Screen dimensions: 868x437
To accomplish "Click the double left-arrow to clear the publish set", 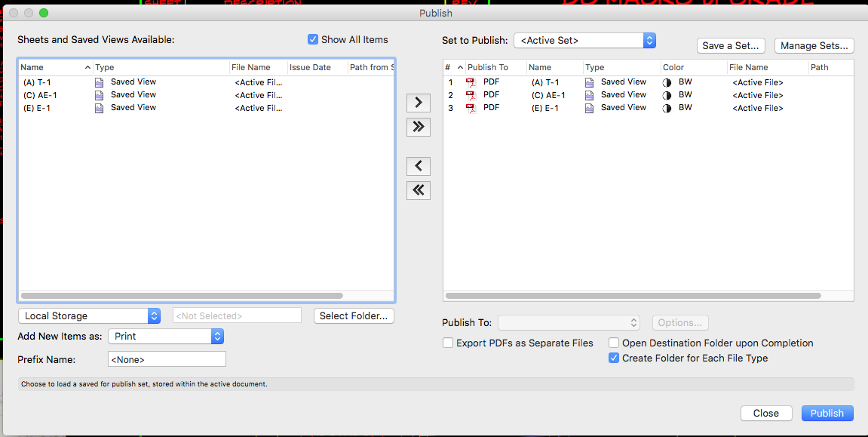I will 419,190.
